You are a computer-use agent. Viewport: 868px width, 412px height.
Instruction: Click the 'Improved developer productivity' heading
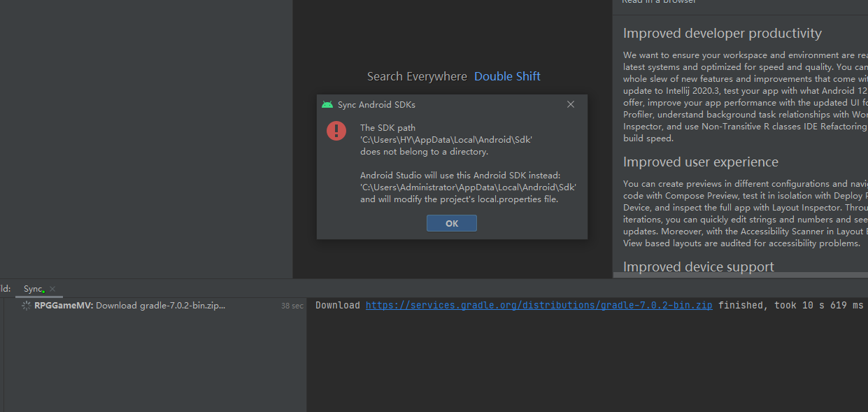coord(723,34)
